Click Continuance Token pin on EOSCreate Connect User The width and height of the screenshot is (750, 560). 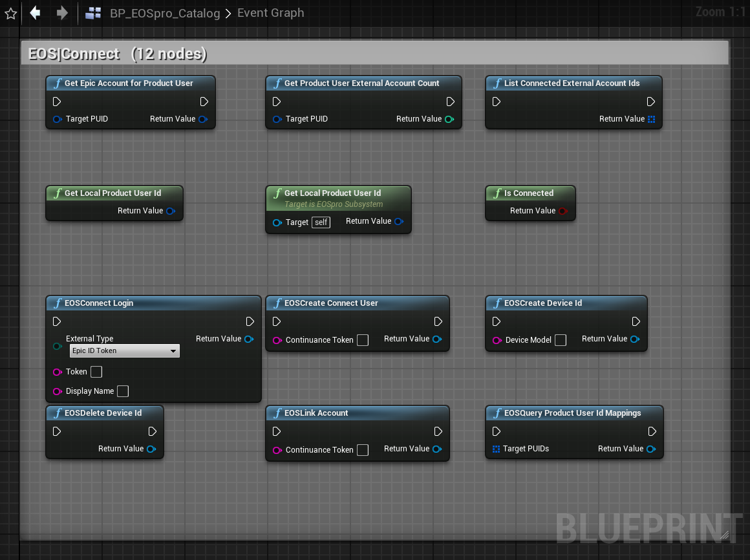[x=277, y=341]
